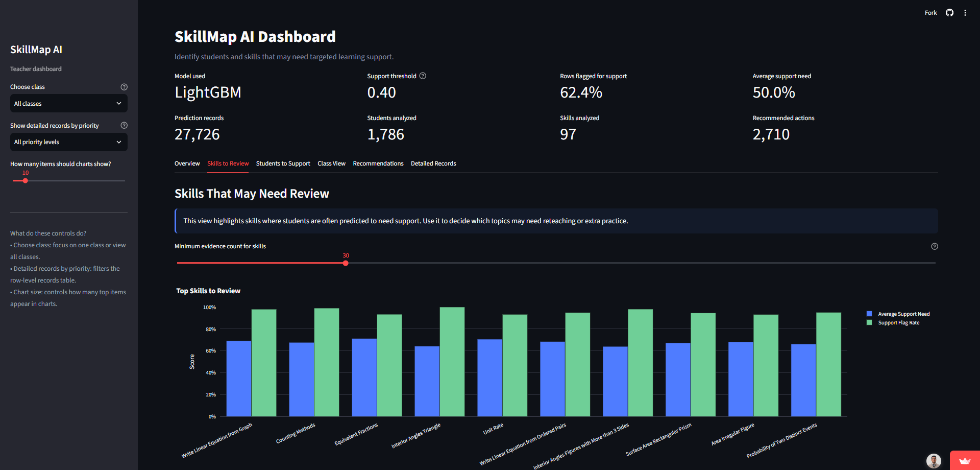This screenshot has width=980, height=470.
Task: Show help for Choose class
Action: click(124, 87)
